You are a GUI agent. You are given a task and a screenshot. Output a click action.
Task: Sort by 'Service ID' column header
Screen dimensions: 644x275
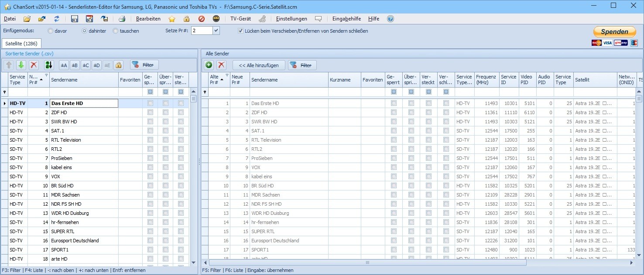tap(509, 80)
